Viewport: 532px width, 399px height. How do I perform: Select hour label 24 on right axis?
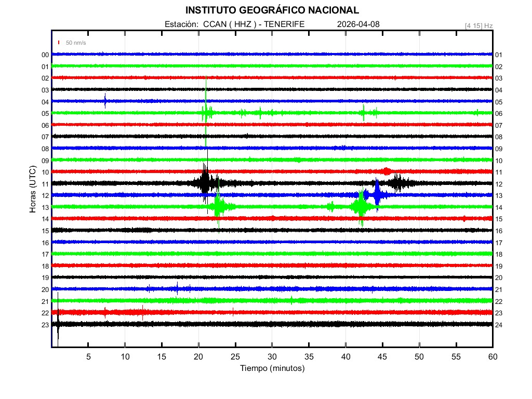coord(498,325)
